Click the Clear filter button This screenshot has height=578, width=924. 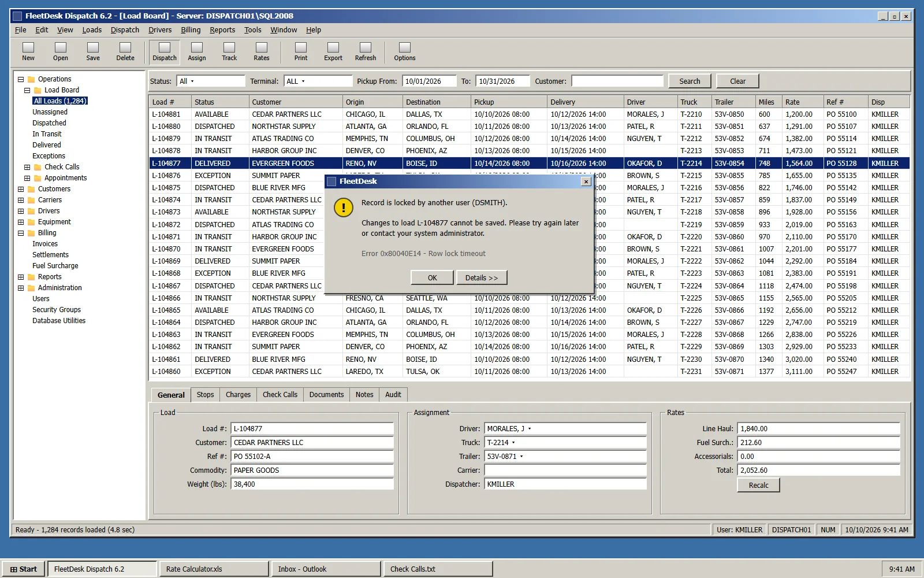[x=737, y=81]
